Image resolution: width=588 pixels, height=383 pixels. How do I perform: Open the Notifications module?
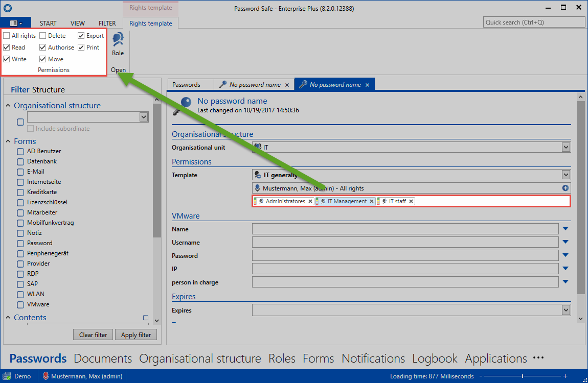[x=373, y=358]
